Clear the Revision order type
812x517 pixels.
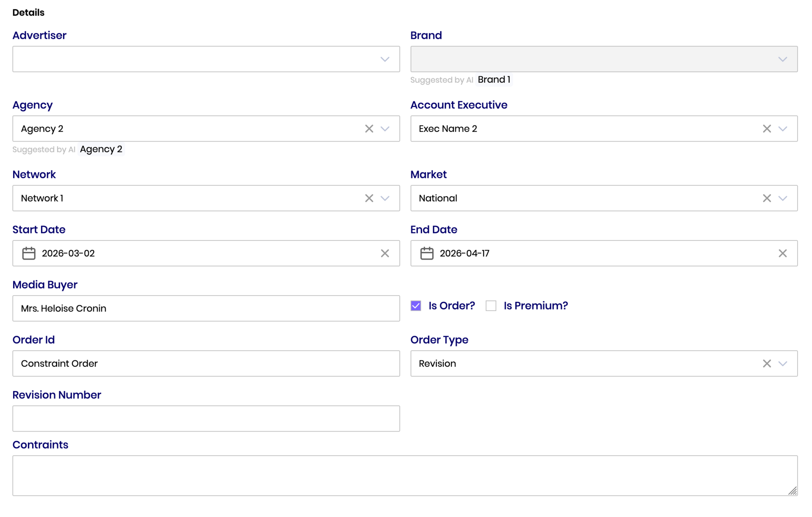(767, 364)
